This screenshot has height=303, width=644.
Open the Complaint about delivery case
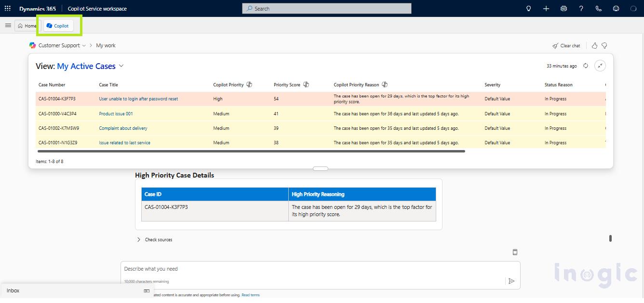click(123, 128)
